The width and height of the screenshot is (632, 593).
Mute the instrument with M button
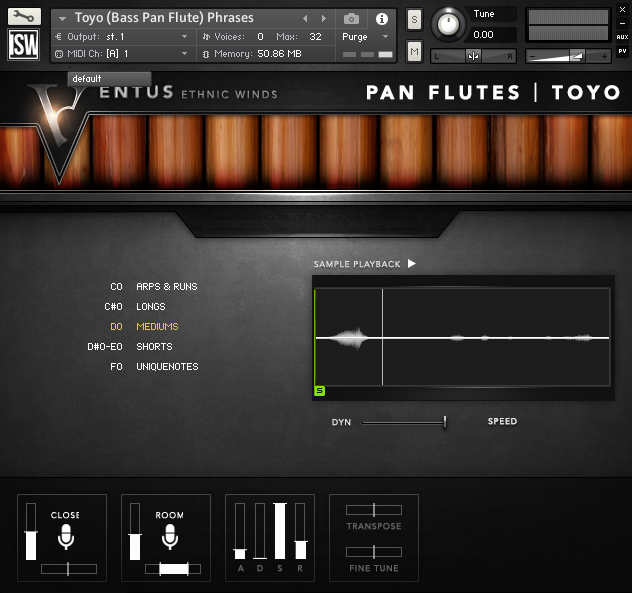point(414,51)
